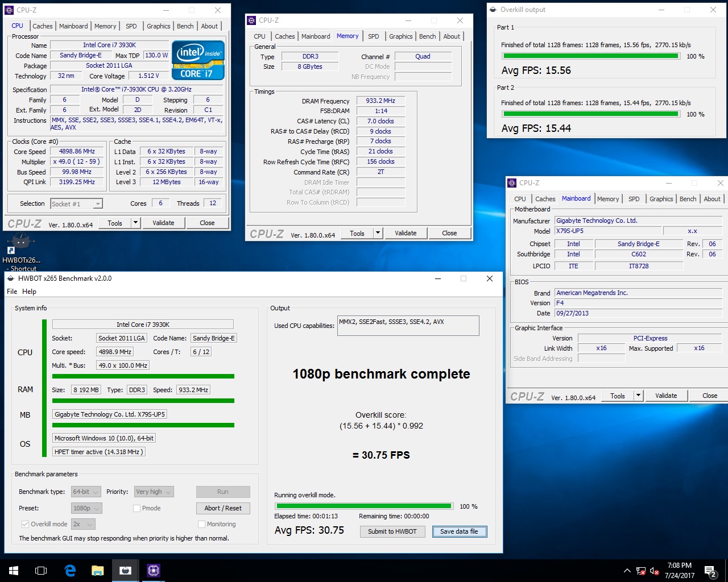Open the Priority Very high dropdown
The width and height of the screenshot is (728, 582).
point(154,492)
